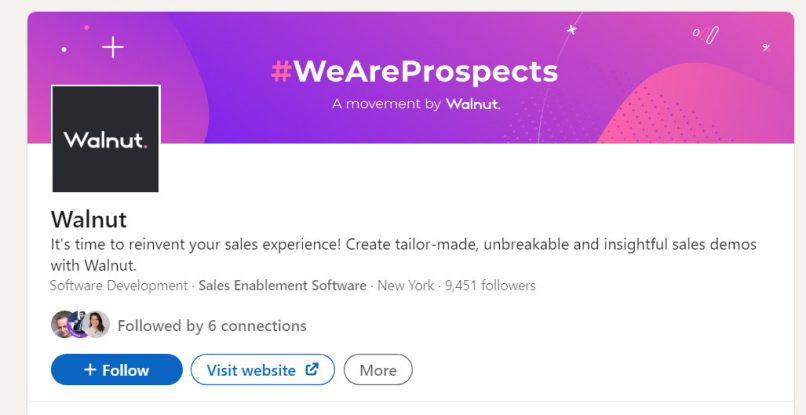Open the Sales Enablement Software link
The height and width of the screenshot is (415, 806).
(x=282, y=286)
